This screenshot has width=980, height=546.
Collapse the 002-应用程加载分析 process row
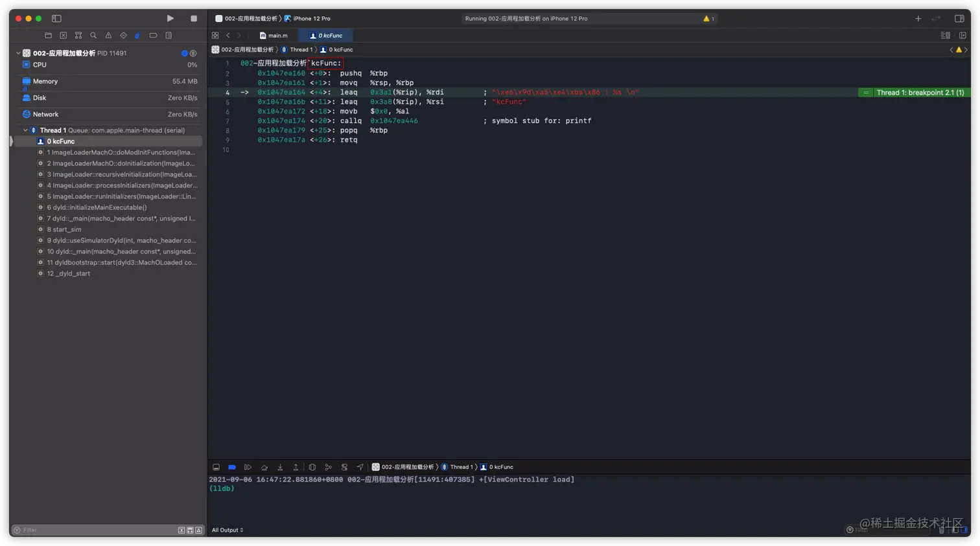click(18, 53)
